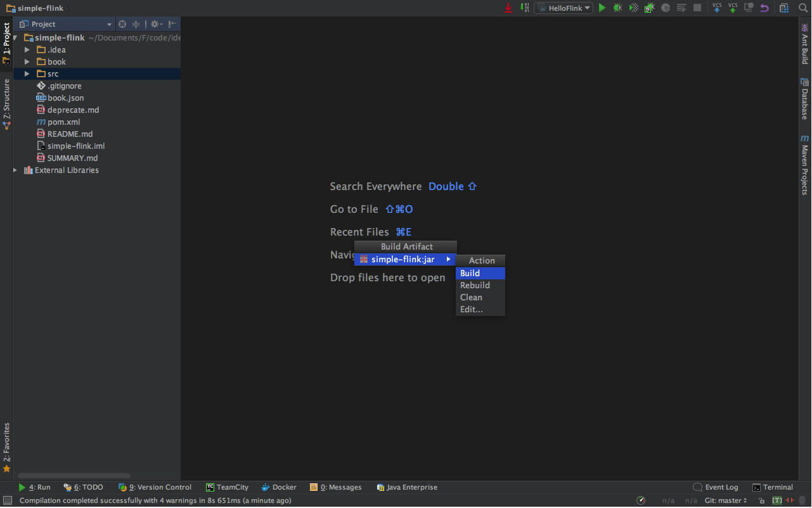Click the red download arrow toolbar icon
This screenshot has width=812, height=508.
coord(508,8)
